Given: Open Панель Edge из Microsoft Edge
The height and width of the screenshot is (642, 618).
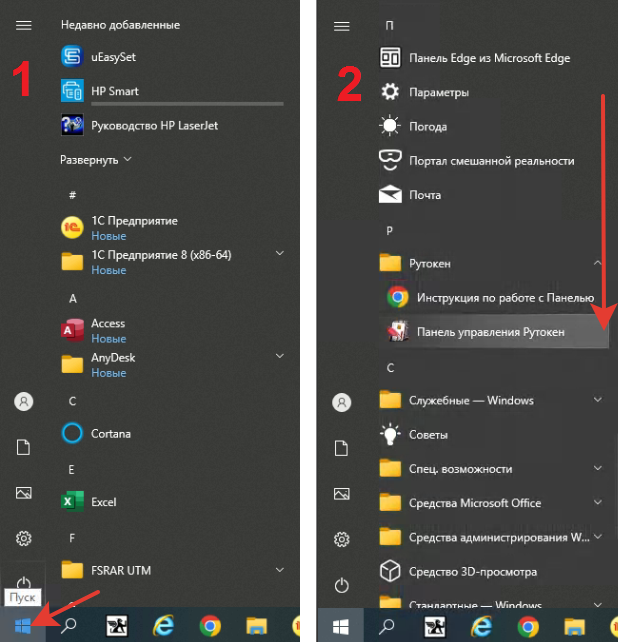Looking at the screenshot, I should pos(474,58).
